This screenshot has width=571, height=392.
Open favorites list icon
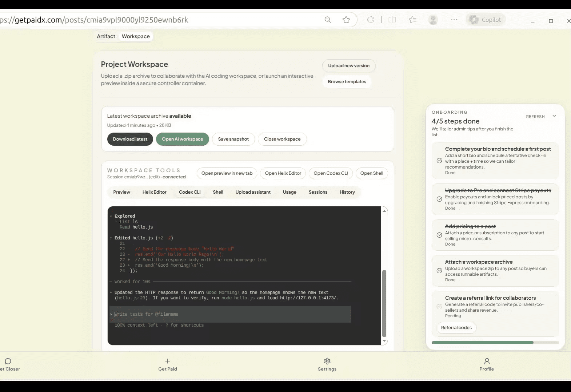(x=412, y=20)
